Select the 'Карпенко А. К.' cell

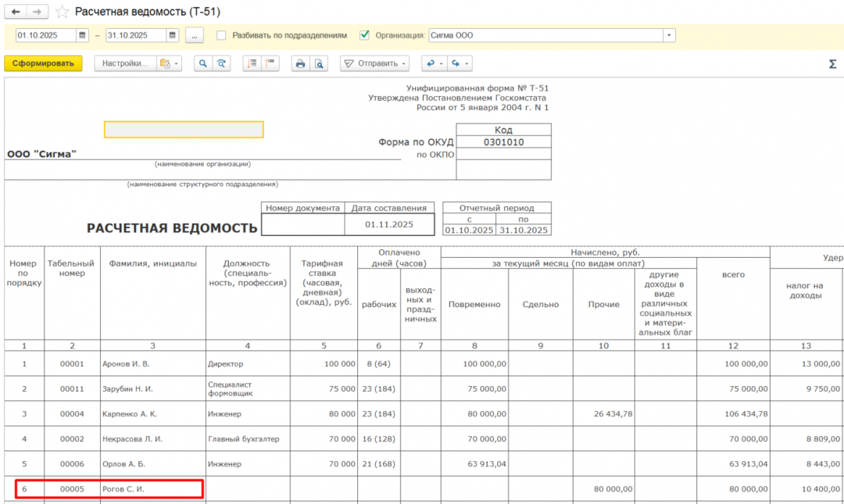(x=153, y=414)
